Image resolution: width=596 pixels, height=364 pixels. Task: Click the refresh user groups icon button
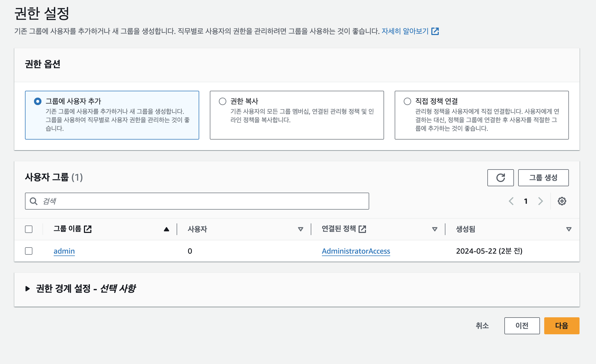click(x=500, y=178)
